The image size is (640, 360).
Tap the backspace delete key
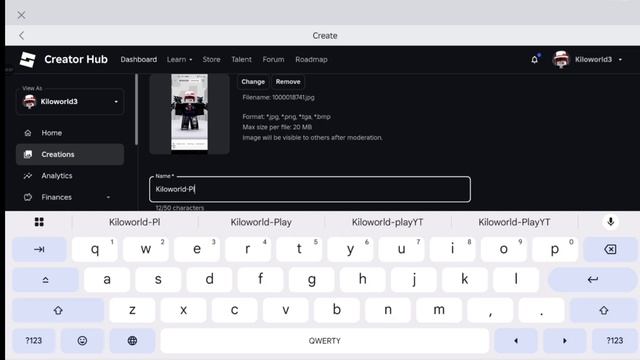[610, 249]
